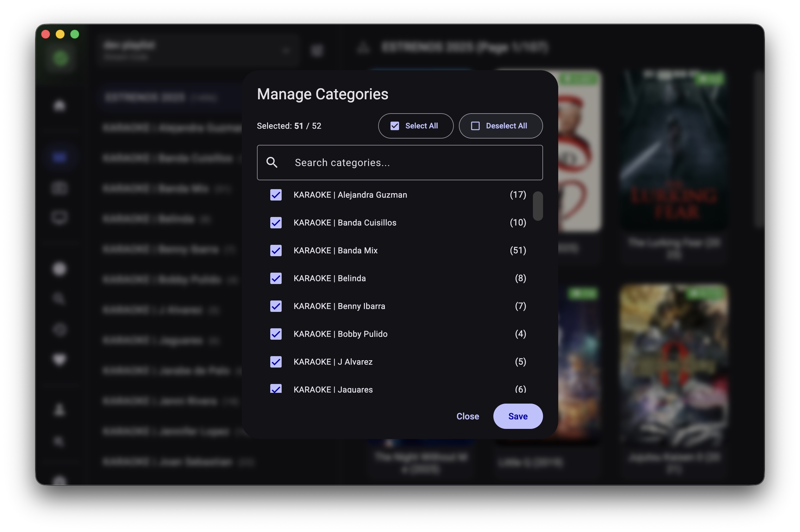Toggle the Belinda category checkbox

coord(276,278)
